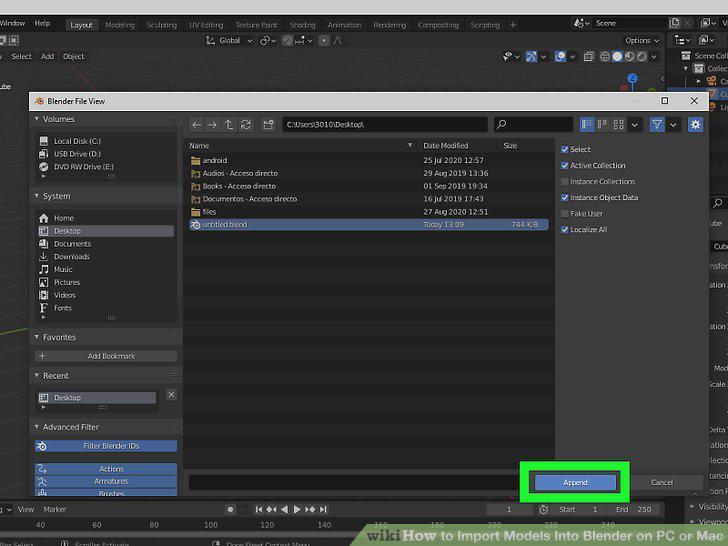Viewport: 728px width, 546px height.
Task: Click Add Bookmark button
Action: click(x=106, y=356)
